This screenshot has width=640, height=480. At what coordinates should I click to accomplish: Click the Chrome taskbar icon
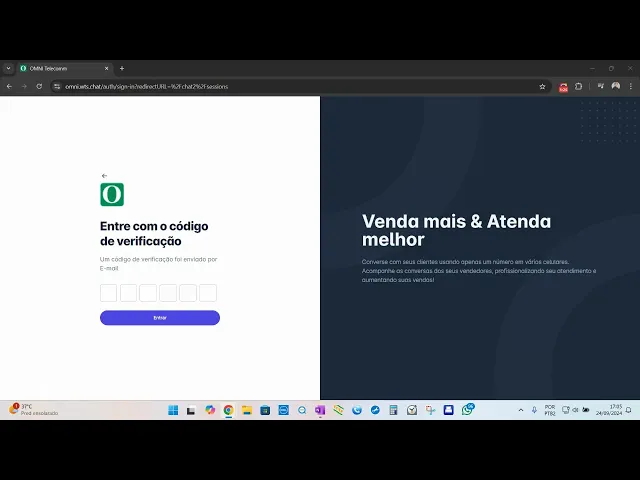(x=229, y=410)
